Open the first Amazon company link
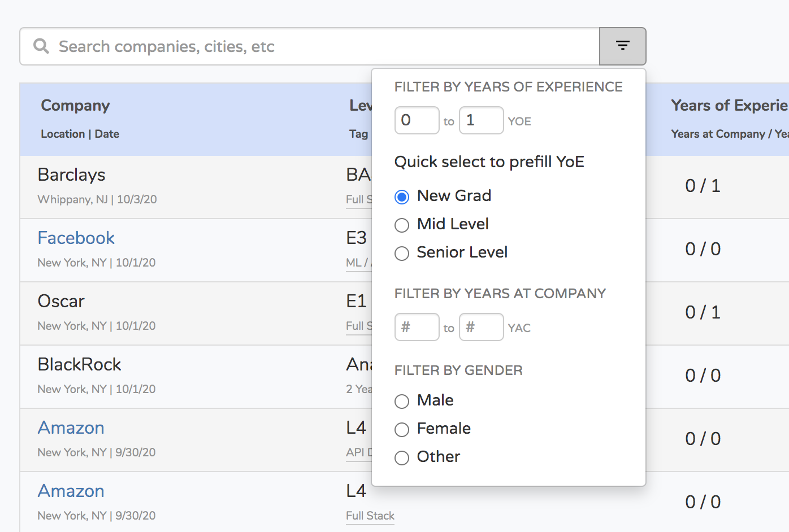The image size is (789, 532). (71, 428)
